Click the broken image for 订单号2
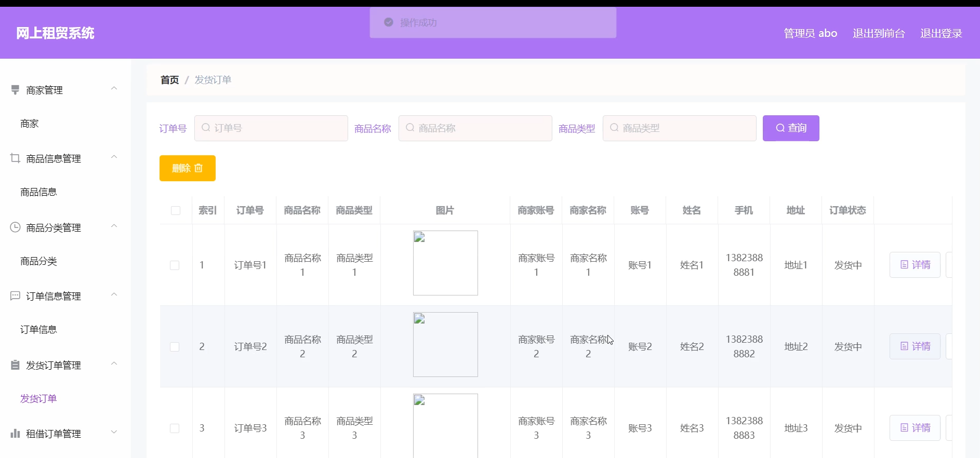This screenshot has height=458, width=980. tap(445, 344)
